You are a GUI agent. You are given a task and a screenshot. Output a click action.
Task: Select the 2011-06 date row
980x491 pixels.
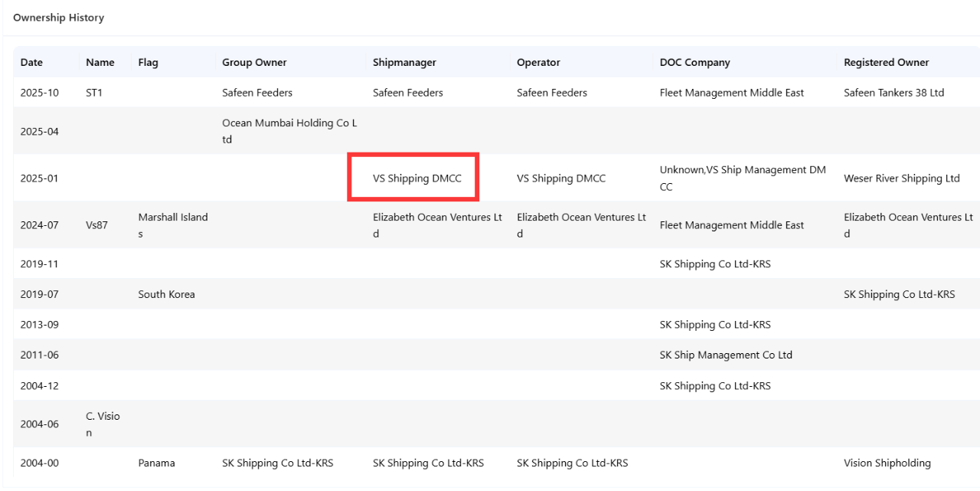(39, 355)
